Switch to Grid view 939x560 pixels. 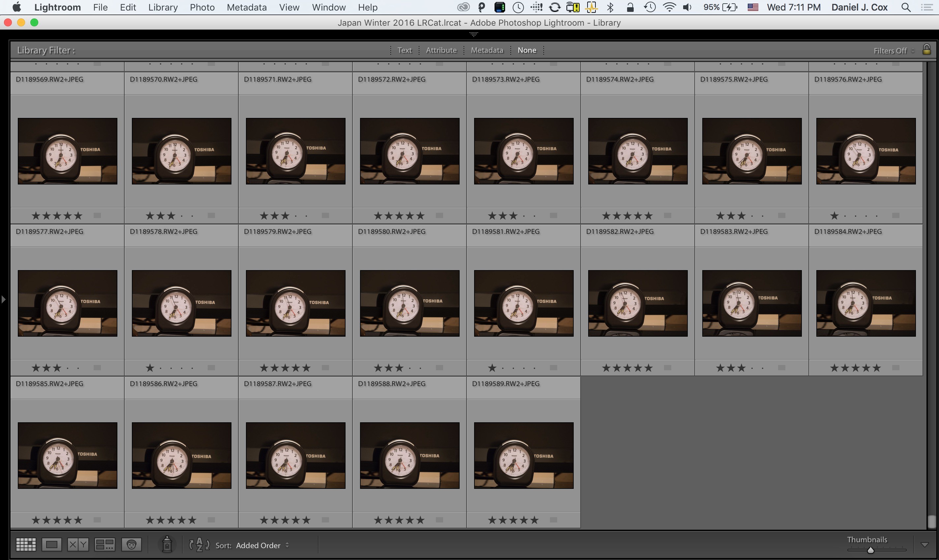click(26, 545)
